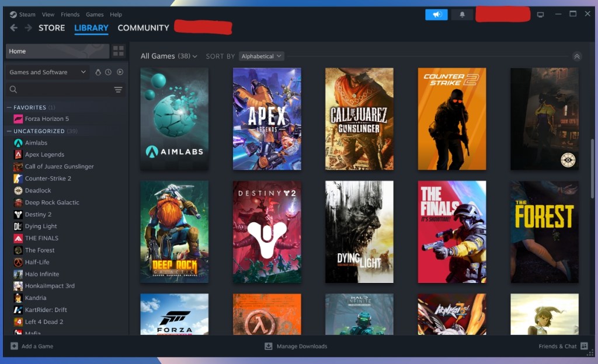Click the library search field
Viewport: 598px width, 364px height.
pos(65,89)
